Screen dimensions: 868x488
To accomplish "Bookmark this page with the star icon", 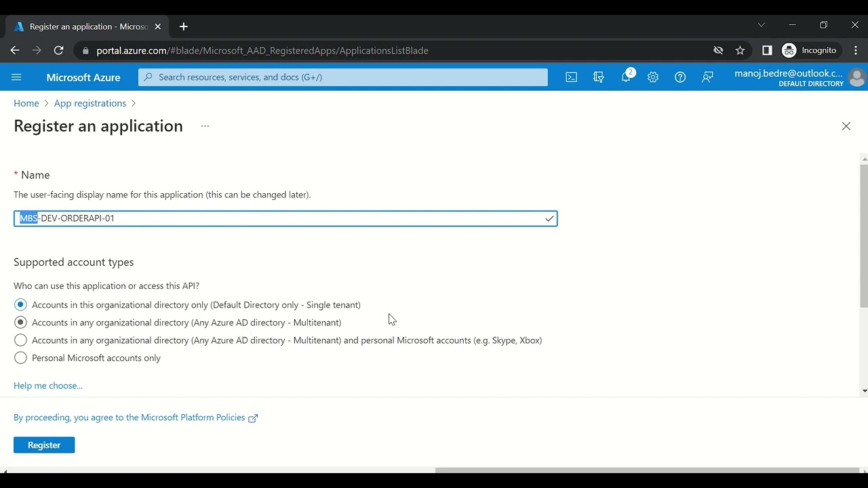I will click(x=740, y=50).
